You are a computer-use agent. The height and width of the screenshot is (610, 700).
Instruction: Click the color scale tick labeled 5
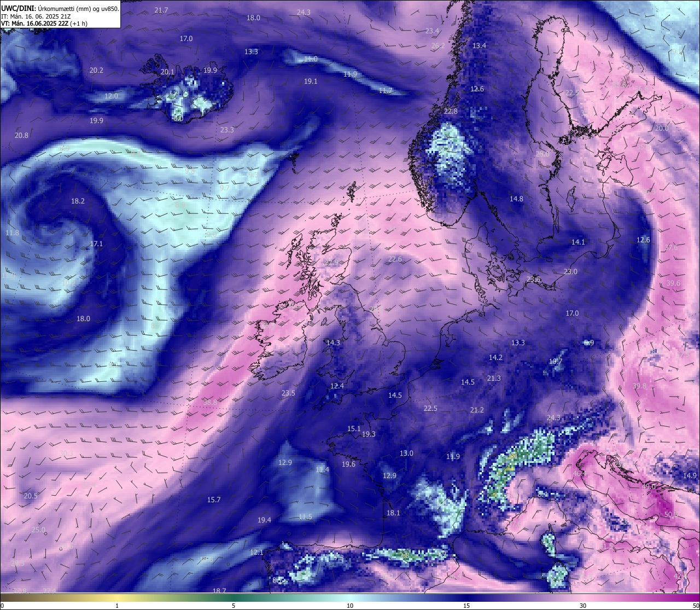(x=234, y=606)
